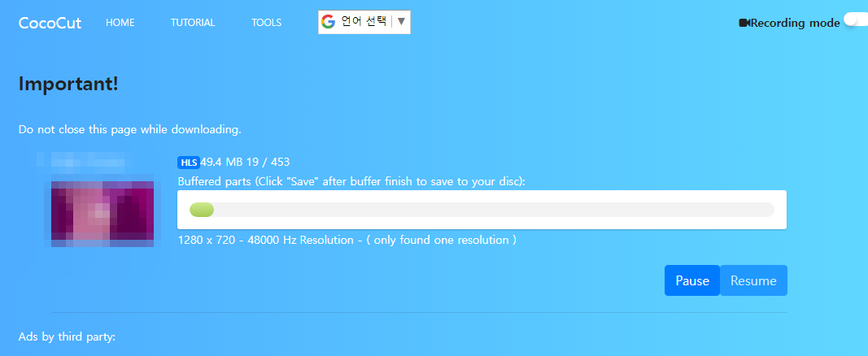
Task: Pause the download
Action: coord(692,280)
